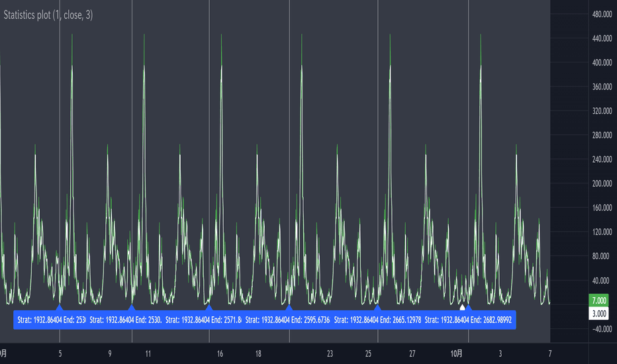The image size is (617, 364).
Task: Click the 400.000 level on price scale
Action: (602, 63)
